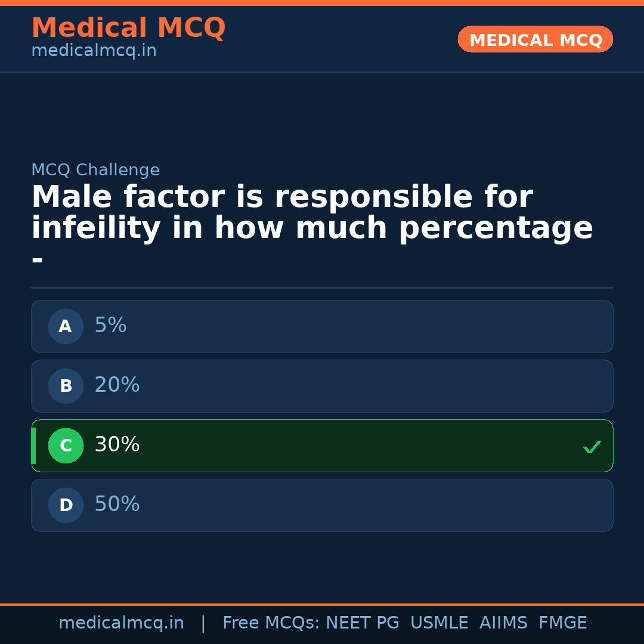Click the circle D option badge
This screenshot has width=644, height=644.
(x=66, y=505)
